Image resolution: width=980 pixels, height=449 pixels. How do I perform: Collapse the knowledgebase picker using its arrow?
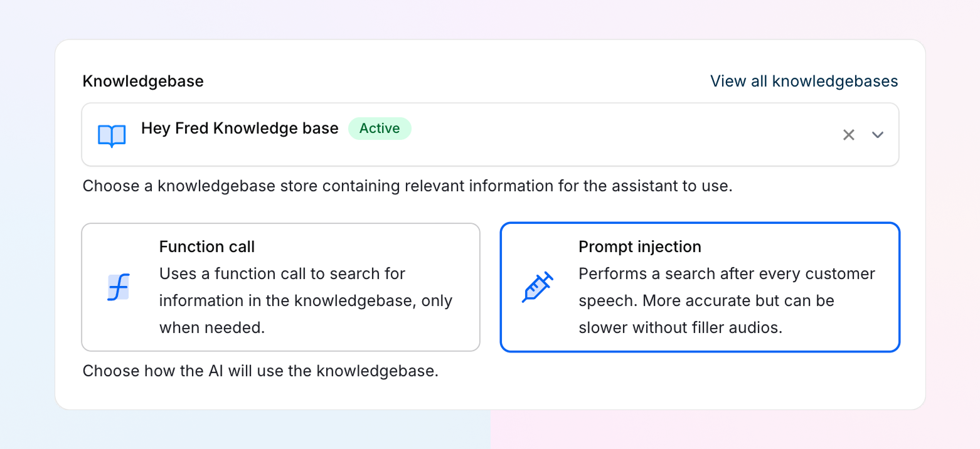(878, 134)
